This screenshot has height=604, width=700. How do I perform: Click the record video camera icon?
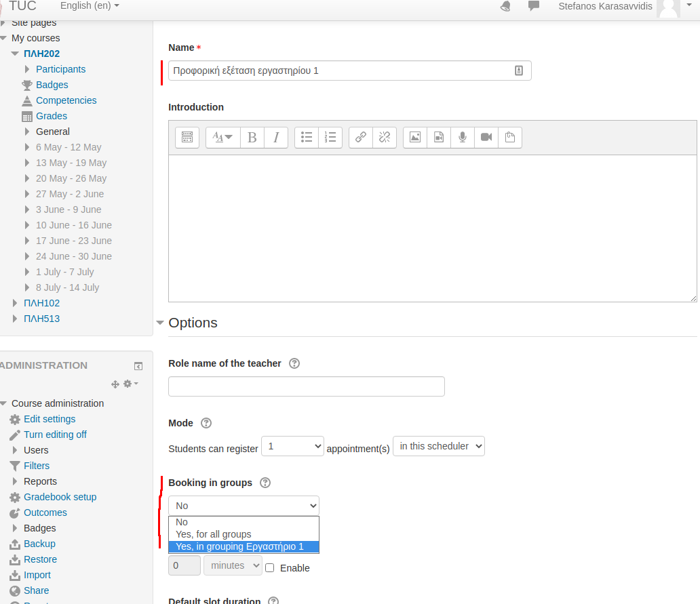coord(486,138)
